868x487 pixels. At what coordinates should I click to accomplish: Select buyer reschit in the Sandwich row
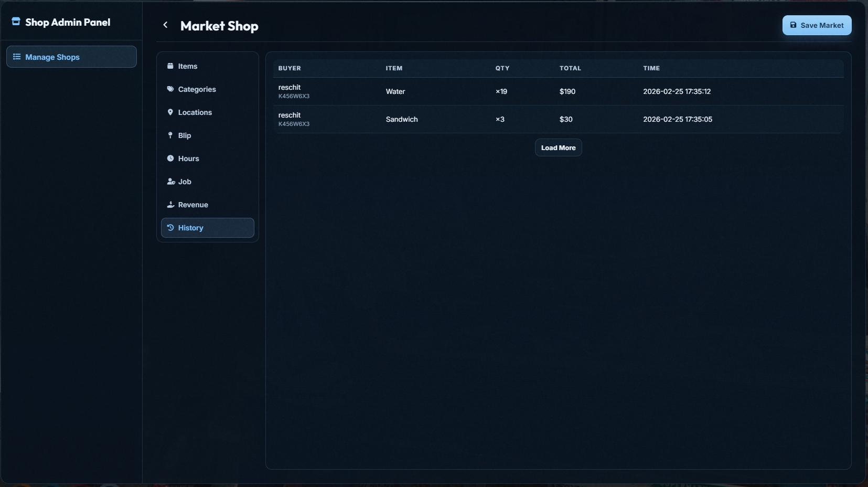290,115
